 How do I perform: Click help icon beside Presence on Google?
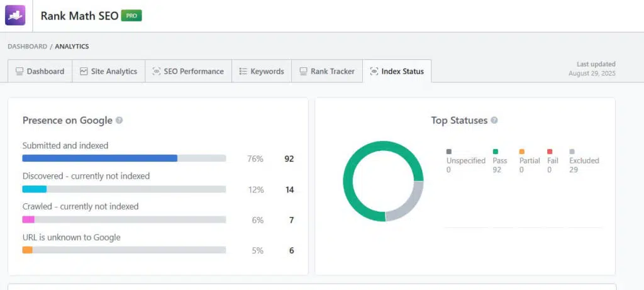click(119, 120)
